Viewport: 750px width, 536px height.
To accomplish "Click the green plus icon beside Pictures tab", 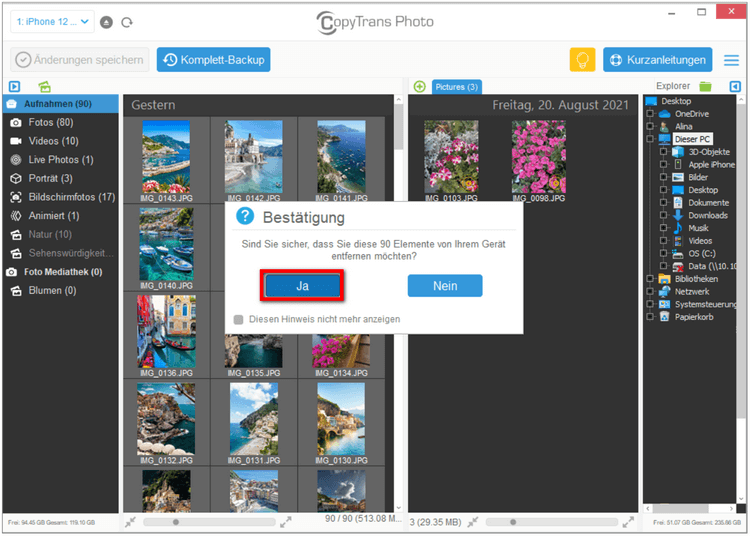I will (x=419, y=87).
